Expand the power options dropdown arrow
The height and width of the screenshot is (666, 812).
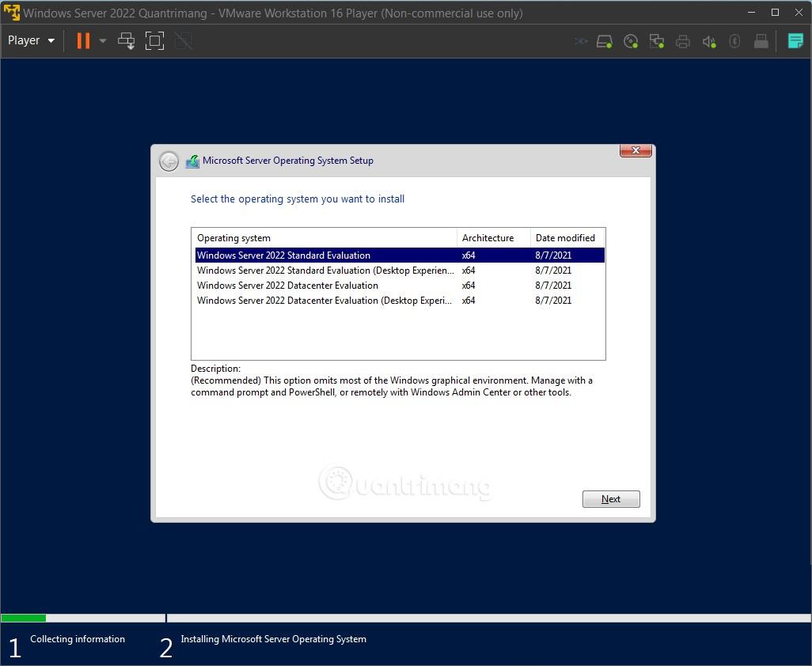[103, 41]
